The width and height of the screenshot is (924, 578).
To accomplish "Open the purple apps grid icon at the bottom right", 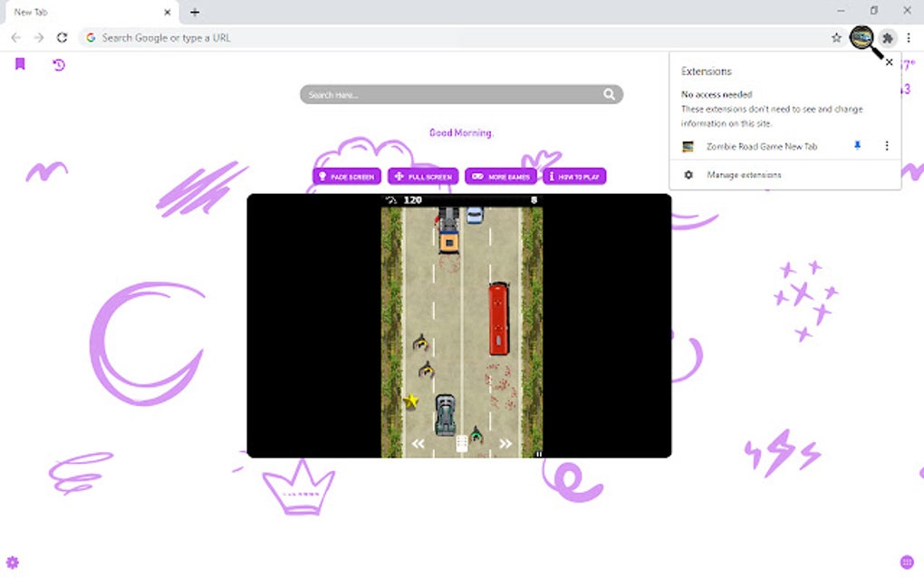I will (x=907, y=562).
